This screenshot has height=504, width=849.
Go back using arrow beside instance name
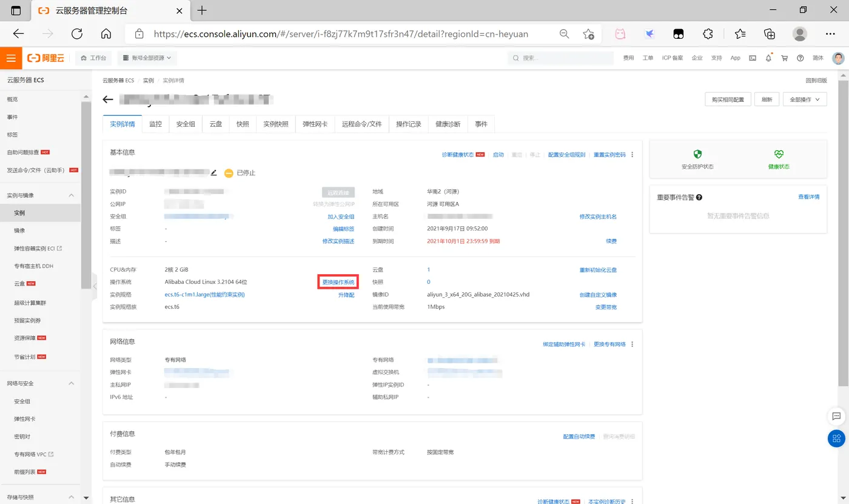point(108,99)
